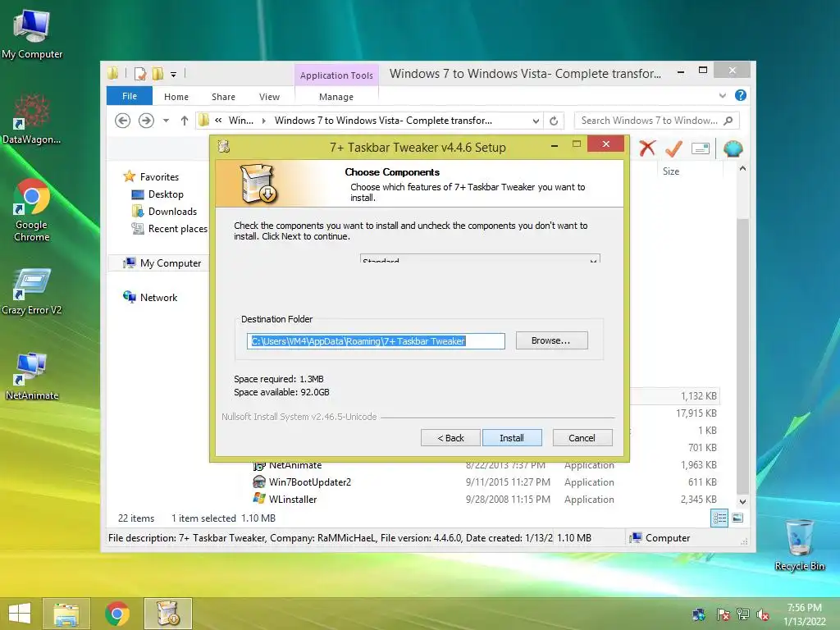Expand the ribbon chevron
840x630 pixels.
[x=723, y=95]
